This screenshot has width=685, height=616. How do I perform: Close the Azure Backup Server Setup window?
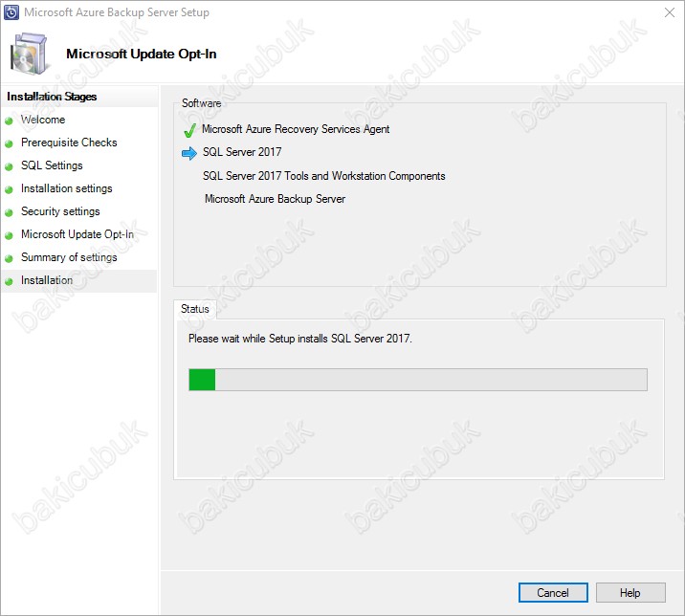pos(670,12)
